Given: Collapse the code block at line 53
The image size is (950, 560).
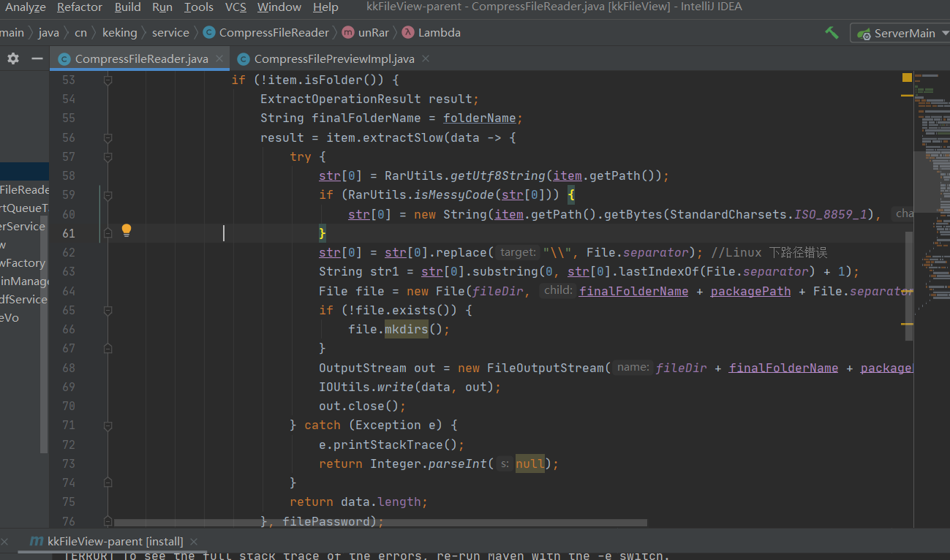Looking at the screenshot, I should pyautogui.click(x=108, y=80).
